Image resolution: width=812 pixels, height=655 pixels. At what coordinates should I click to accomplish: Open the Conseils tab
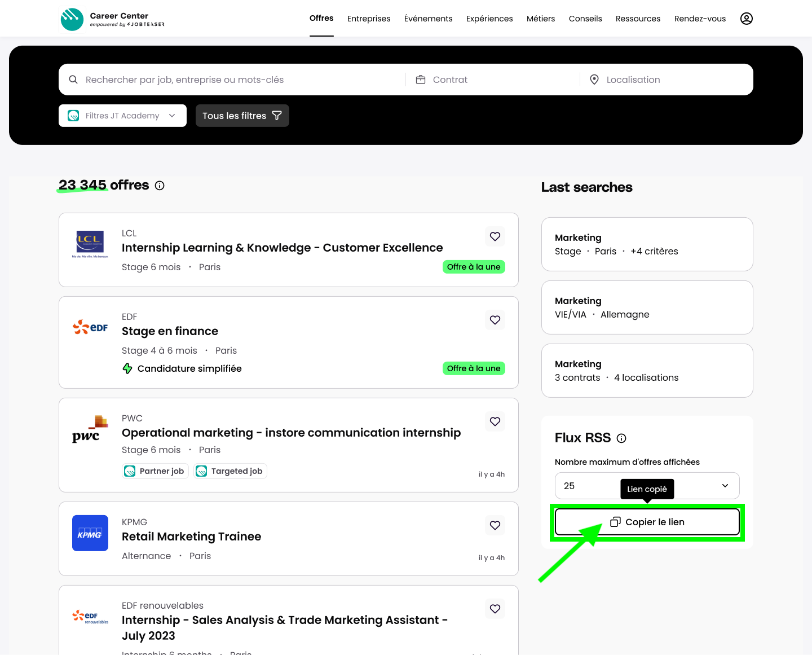(x=585, y=19)
